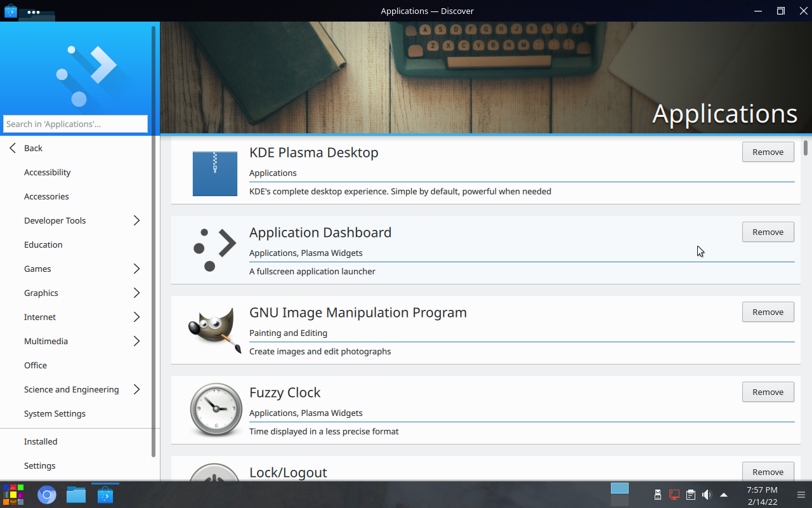Click the application list vertical scrollbar
Image resolution: width=812 pixels, height=508 pixels.
806,148
